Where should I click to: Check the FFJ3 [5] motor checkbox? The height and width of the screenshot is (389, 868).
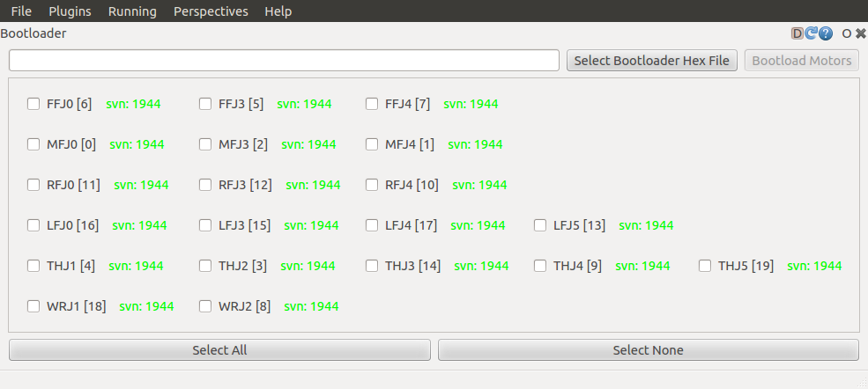click(x=205, y=104)
